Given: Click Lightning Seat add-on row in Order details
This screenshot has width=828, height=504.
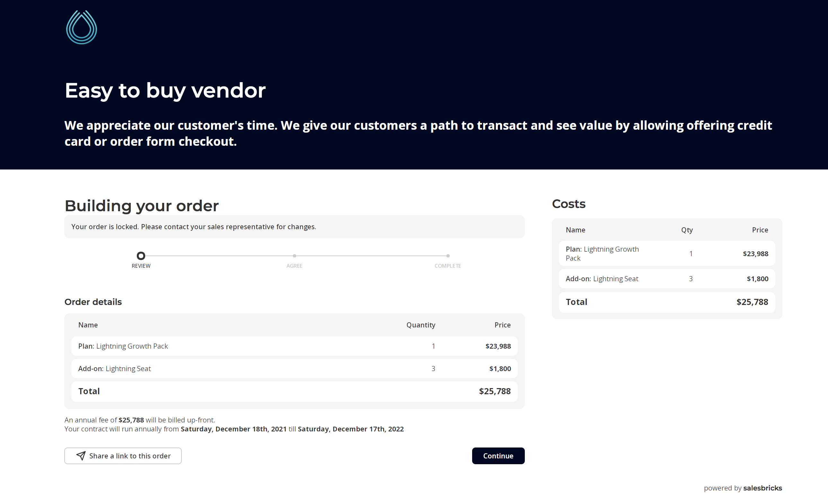Looking at the screenshot, I should tap(294, 369).
